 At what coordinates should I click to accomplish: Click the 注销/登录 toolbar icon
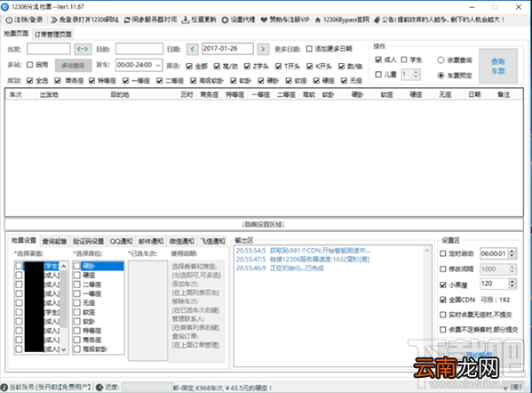point(9,20)
